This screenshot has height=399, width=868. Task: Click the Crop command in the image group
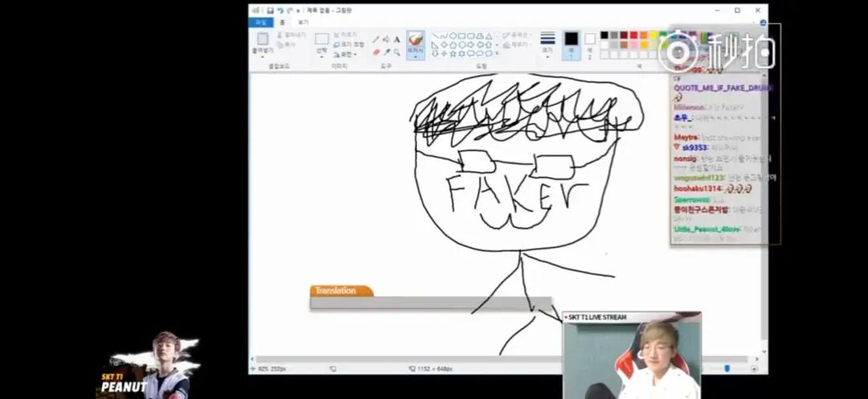click(346, 35)
